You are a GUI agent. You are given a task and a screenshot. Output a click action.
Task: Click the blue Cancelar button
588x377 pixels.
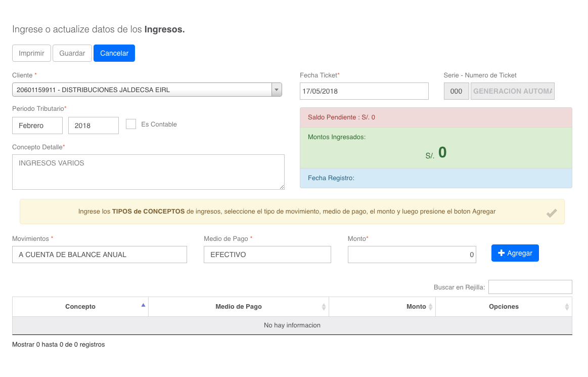pyautogui.click(x=114, y=53)
